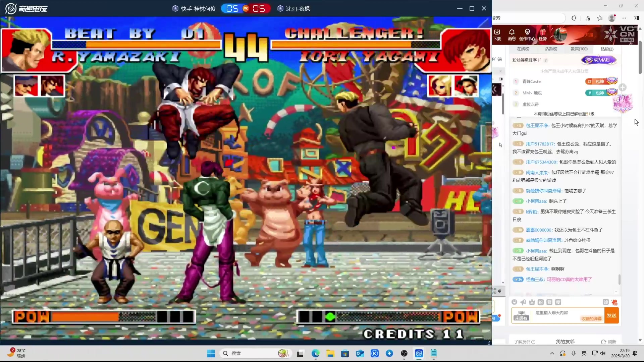Open browser three-dots settings menu
The image size is (644, 362).
(624, 18)
